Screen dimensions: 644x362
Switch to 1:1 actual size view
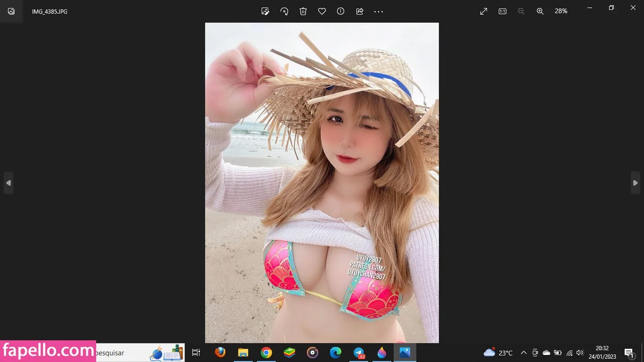[503, 11]
